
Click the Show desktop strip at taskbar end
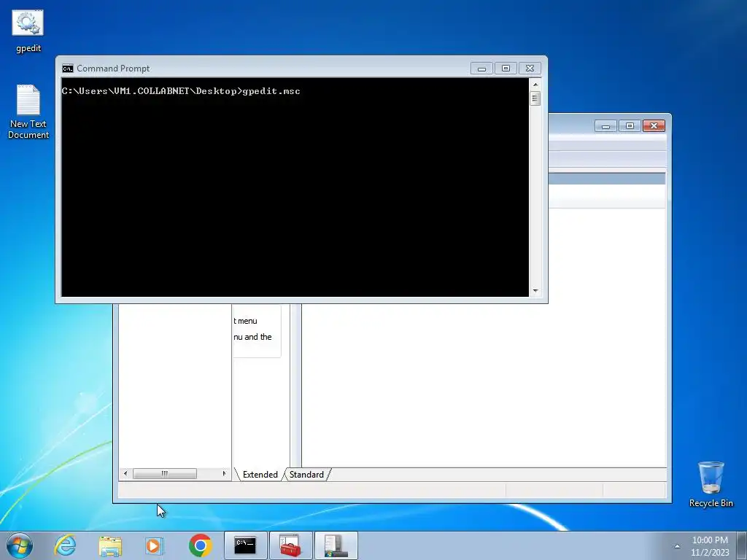point(742,545)
